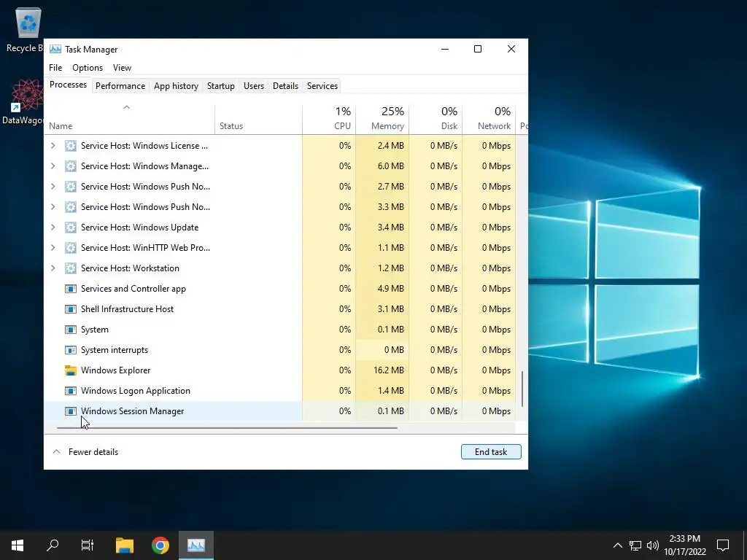Viewport: 747px width, 560px height.
Task: Click the Windows Session Manager process icon
Action: (71, 411)
